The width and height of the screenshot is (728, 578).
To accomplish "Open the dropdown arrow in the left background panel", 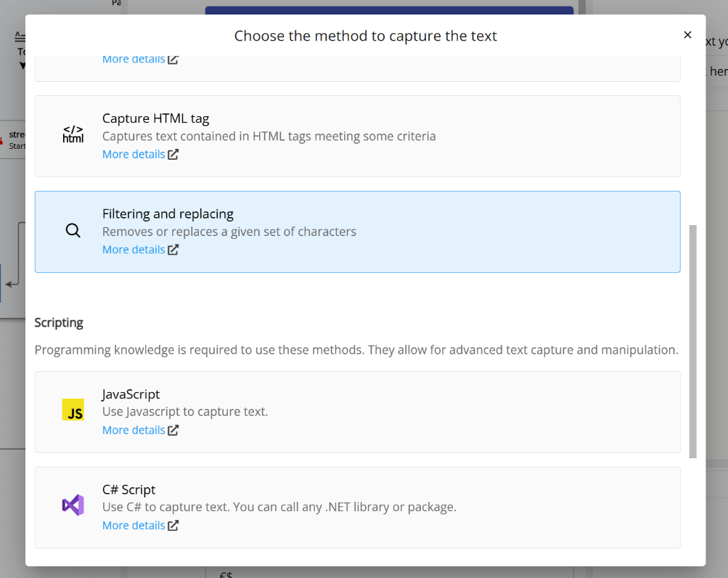I will (22, 65).
